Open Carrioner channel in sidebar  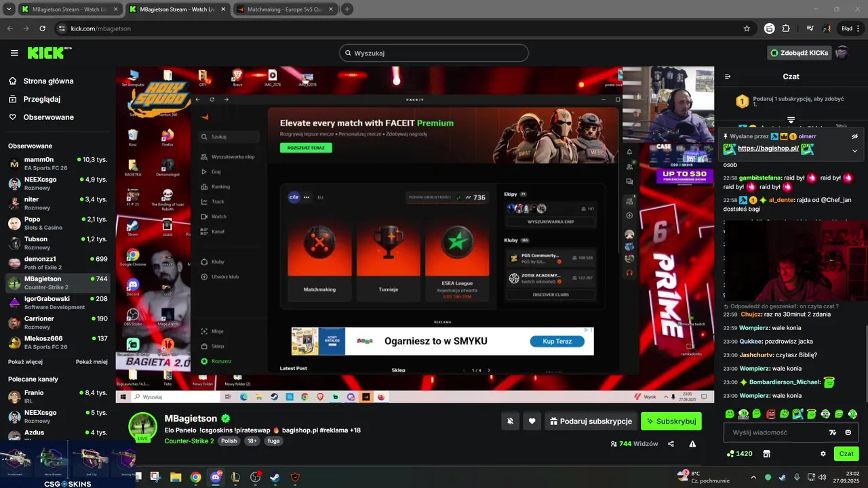click(x=57, y=323)
